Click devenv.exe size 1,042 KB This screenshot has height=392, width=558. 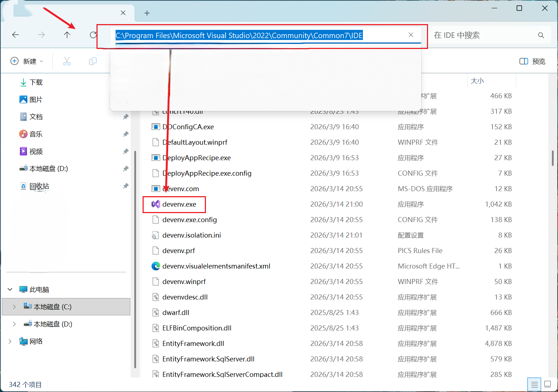click(498, 204)
